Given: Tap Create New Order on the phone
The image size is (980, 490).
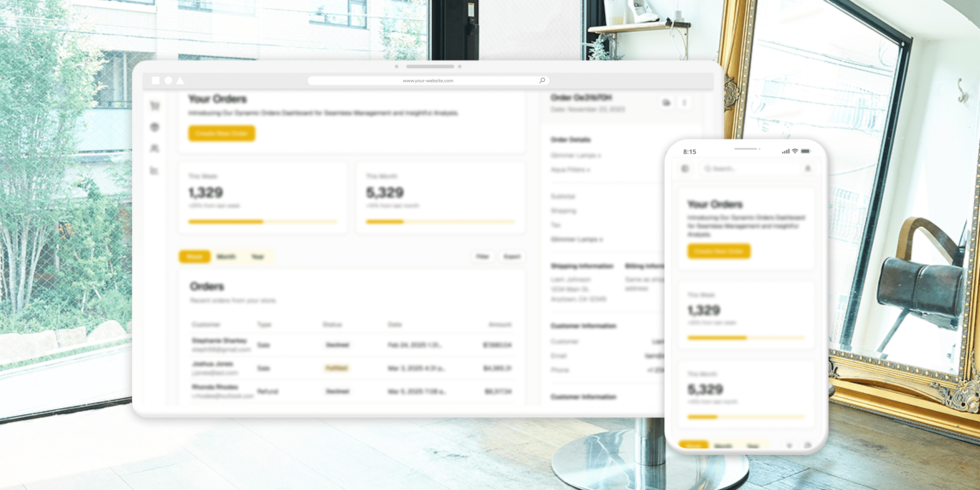Looking at the screenshot, I should click(719, 251).
